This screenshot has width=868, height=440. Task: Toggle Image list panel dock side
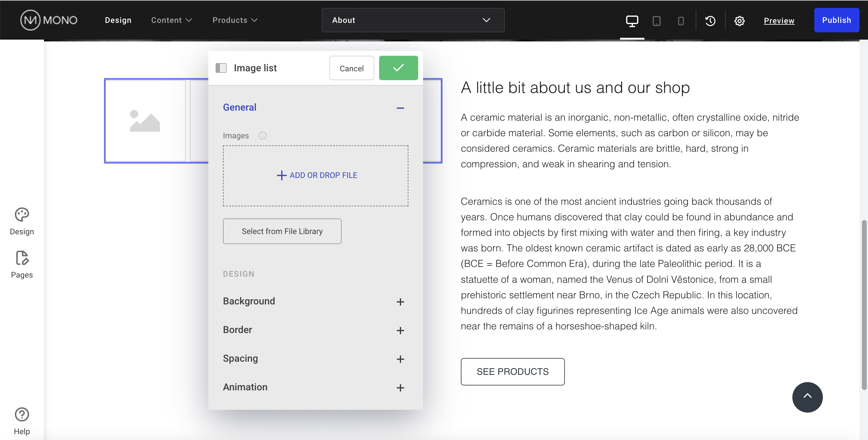click(x=221, y=68)
